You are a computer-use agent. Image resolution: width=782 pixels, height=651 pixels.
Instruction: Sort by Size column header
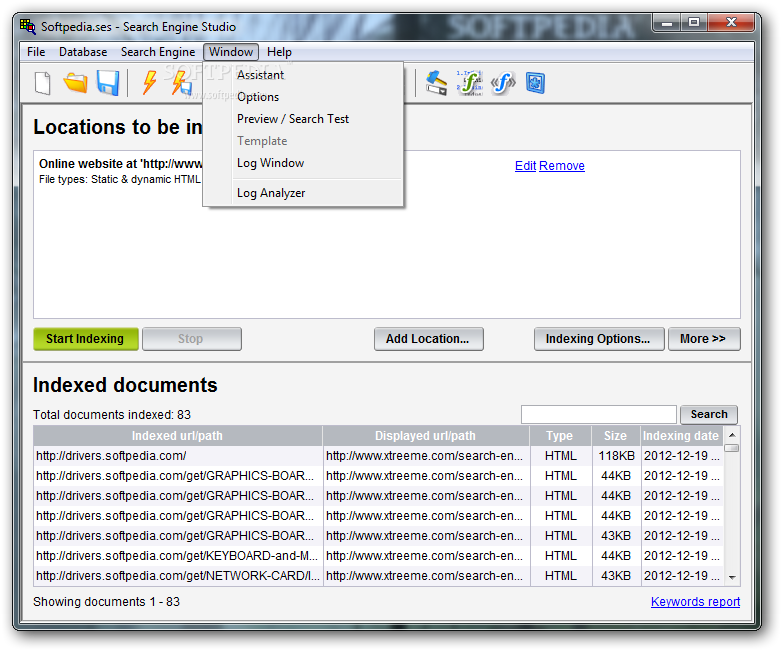point(616,436)
